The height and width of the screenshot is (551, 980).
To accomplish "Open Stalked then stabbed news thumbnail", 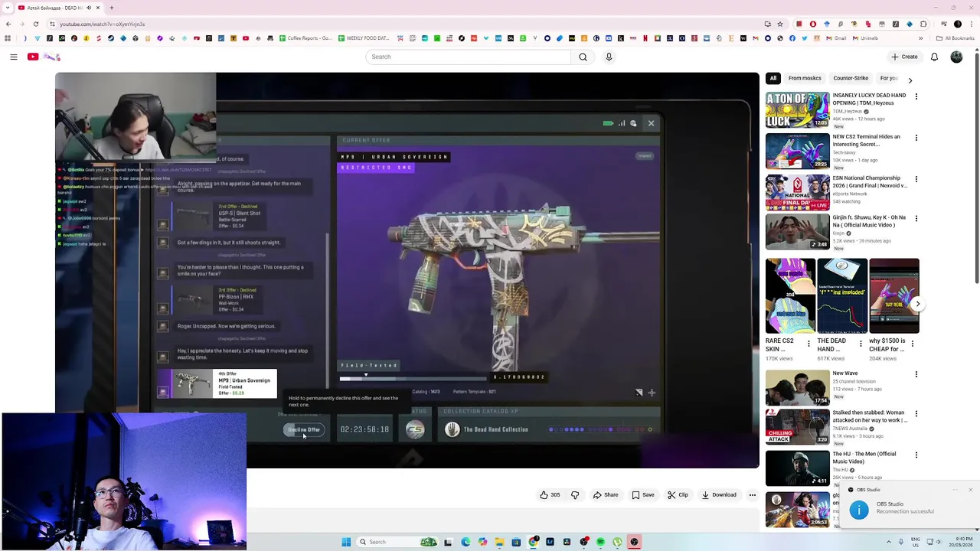I will tap(797, 426).
